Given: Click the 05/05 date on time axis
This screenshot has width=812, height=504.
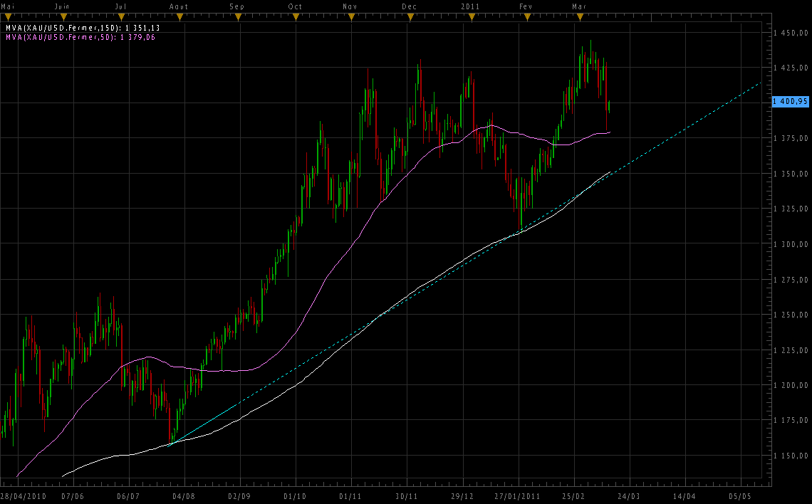Looking at the screenshot, I should pyautogui.click(x=740, y=495).
